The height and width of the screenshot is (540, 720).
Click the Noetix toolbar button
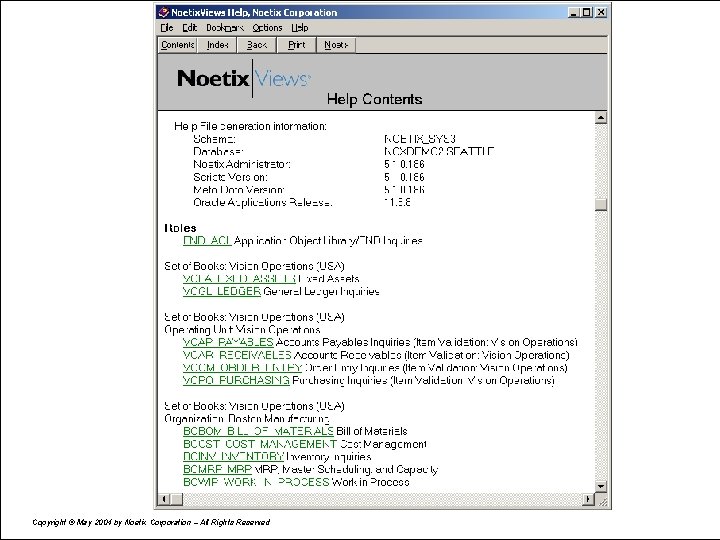coord(336,45)
